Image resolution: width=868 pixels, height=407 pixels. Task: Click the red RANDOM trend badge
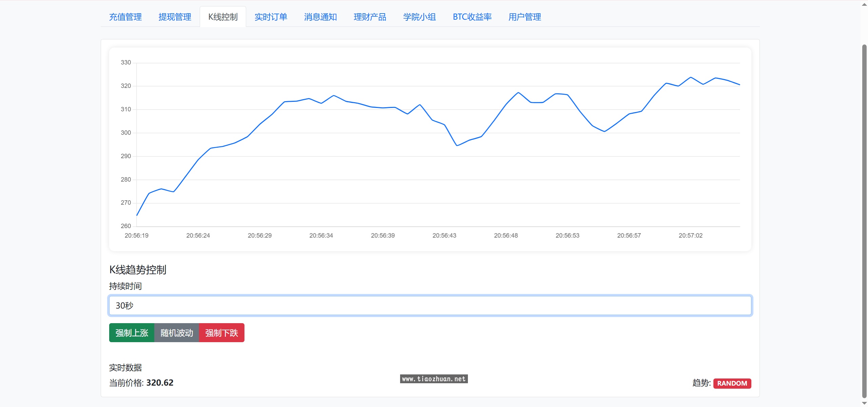click(732, 383)
